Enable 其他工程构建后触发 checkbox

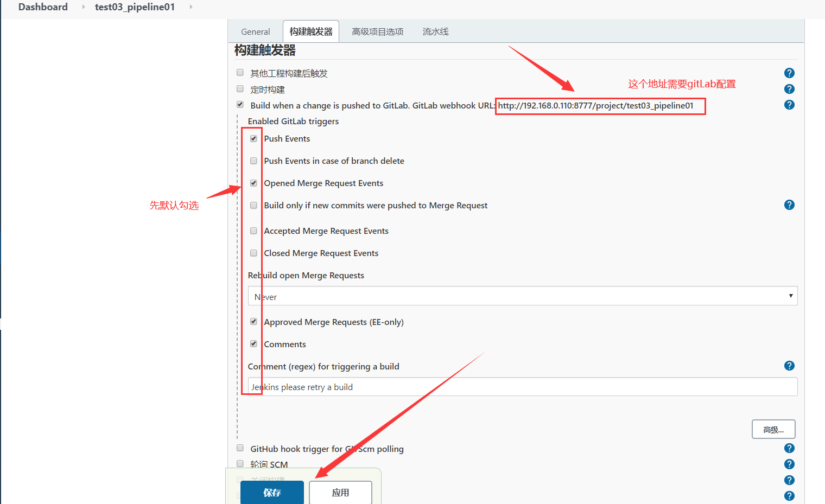(x=240, y=72)
